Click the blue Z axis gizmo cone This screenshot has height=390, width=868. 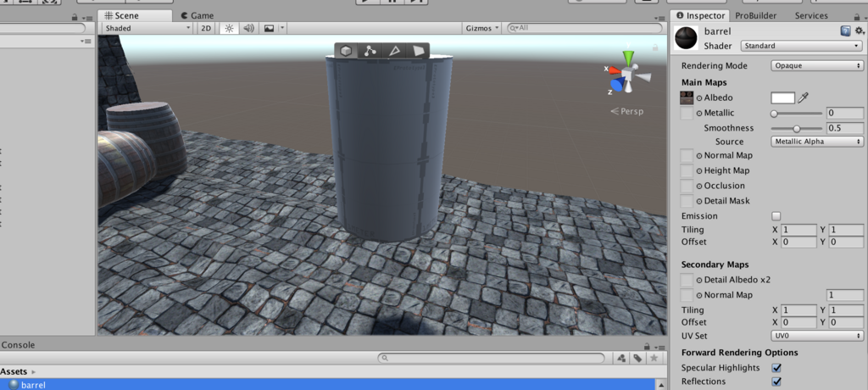tap(619, 84)
